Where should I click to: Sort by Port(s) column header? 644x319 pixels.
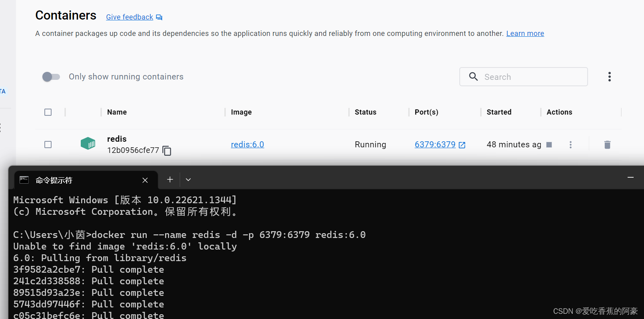click(427, 112)
